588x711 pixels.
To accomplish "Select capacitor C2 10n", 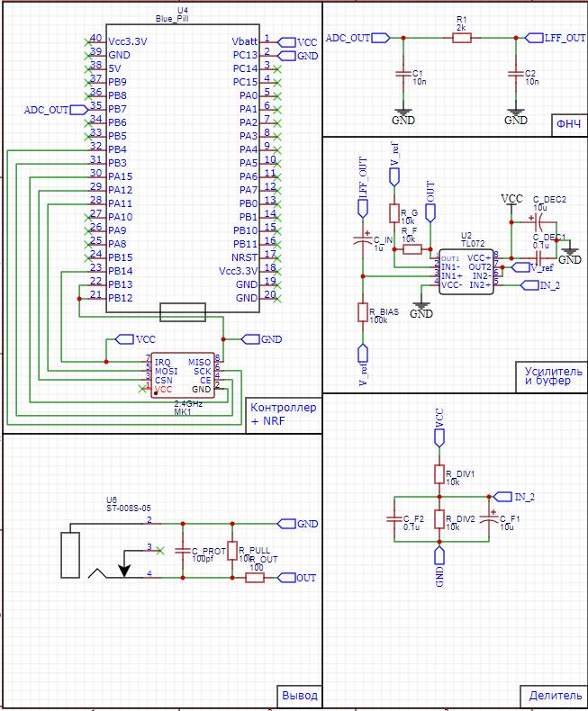I will [x=515, y=74].
